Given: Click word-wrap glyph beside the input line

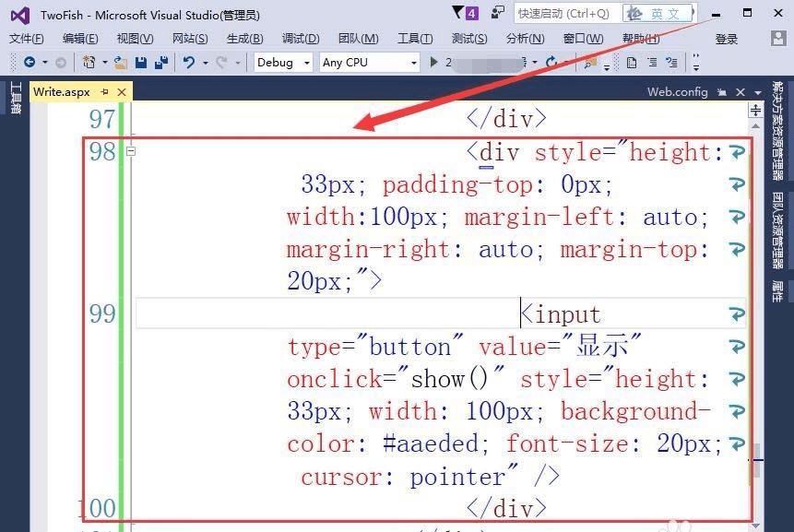Looking at the screenshot, I should 737,313.
